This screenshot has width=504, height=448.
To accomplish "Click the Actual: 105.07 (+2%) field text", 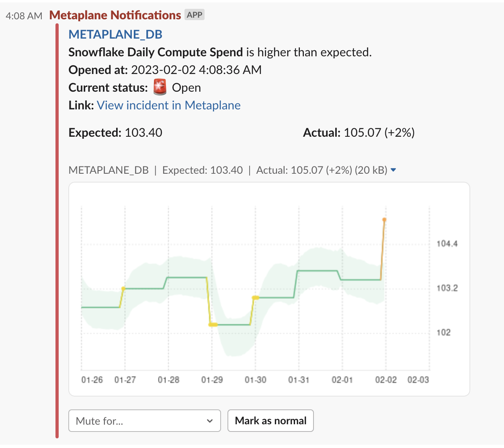I will coord(359,133).
